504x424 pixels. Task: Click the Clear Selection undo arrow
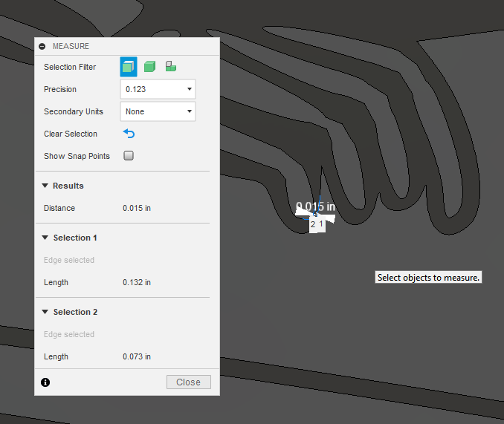pos(129,134)
